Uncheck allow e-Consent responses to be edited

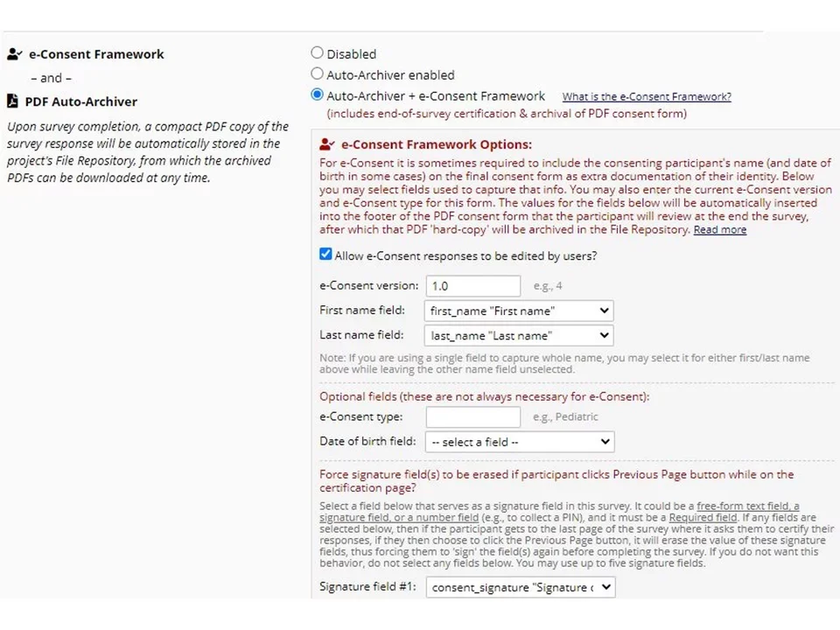(x=325, y=255)
